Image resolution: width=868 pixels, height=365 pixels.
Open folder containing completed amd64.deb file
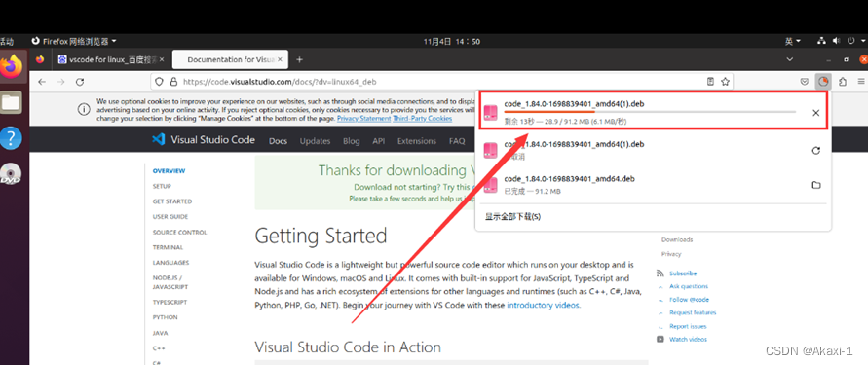coord(815,185)
